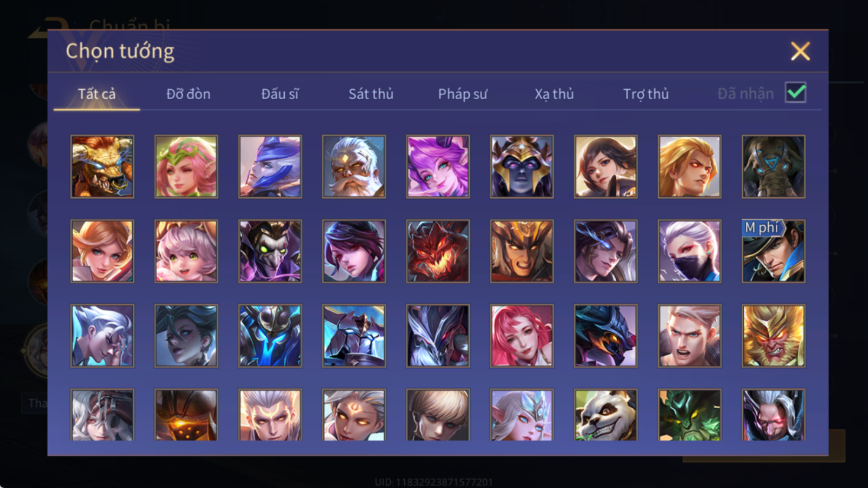Choose the hero tagged M phí

pyautogui.click(x=773, y=251)
